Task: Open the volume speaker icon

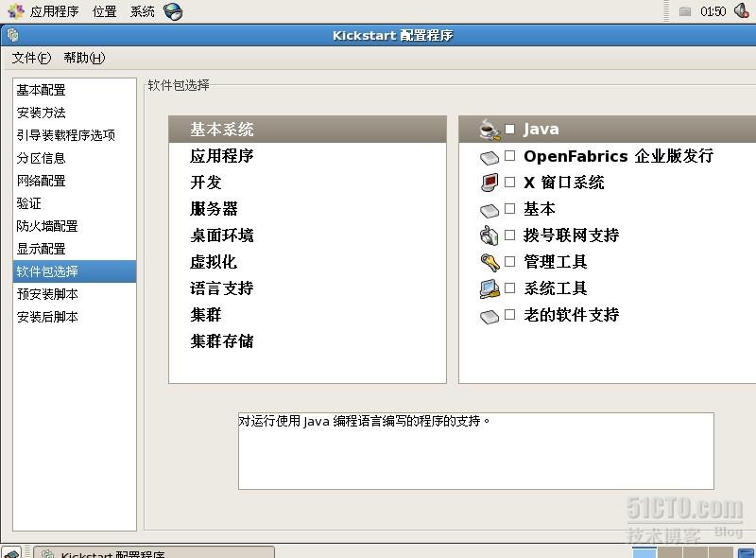Action: 741,10
